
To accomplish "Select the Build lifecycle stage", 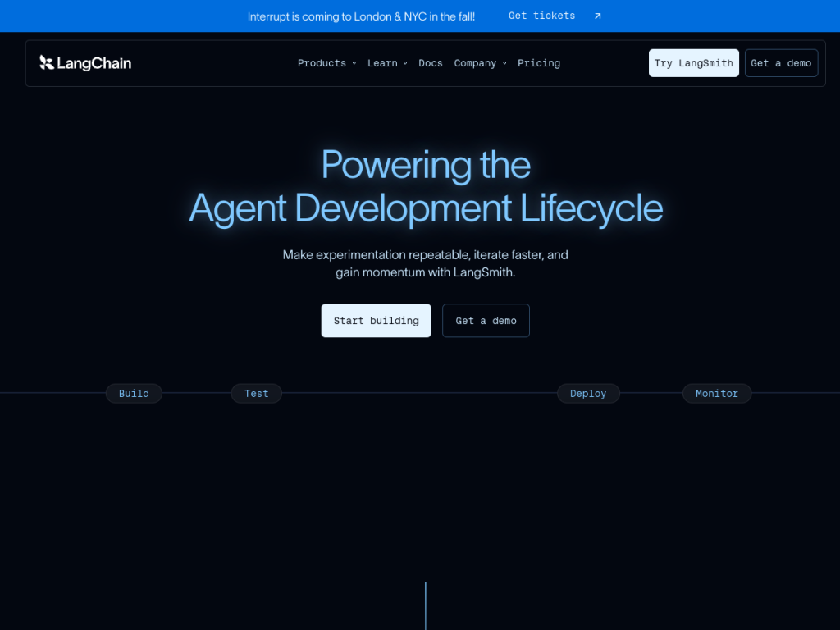I will pos(134,393).
